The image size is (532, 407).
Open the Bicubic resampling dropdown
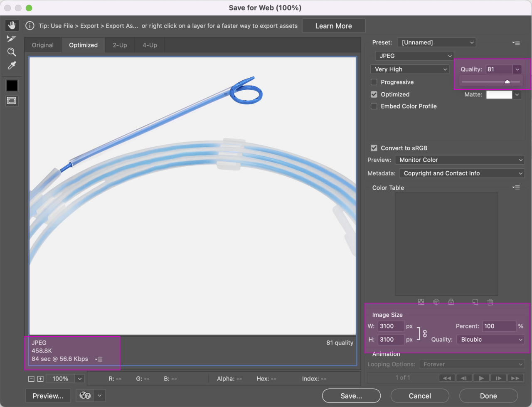(x=490, y=339)
